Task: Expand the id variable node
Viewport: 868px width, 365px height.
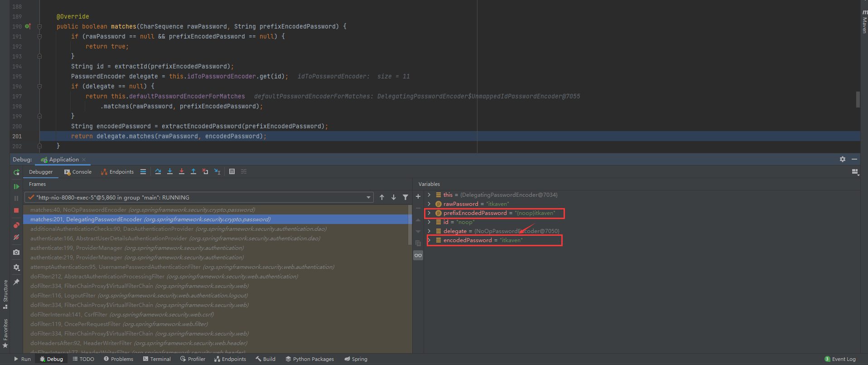Action: pos(429,222)
